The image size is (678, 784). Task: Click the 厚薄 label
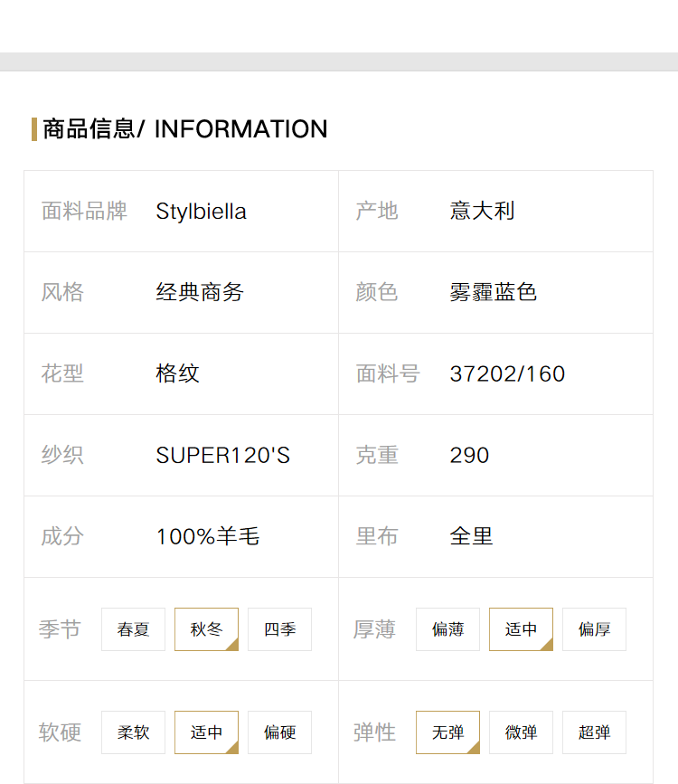click(x=374, y=629)
